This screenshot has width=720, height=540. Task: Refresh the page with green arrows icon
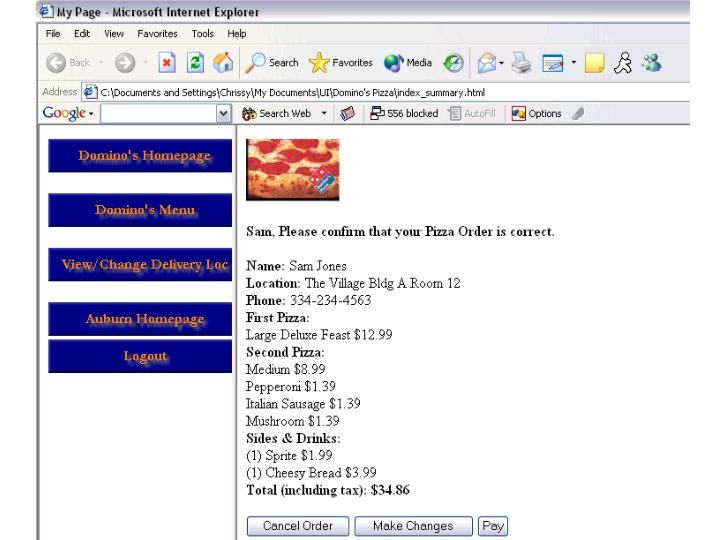point(195,62)
